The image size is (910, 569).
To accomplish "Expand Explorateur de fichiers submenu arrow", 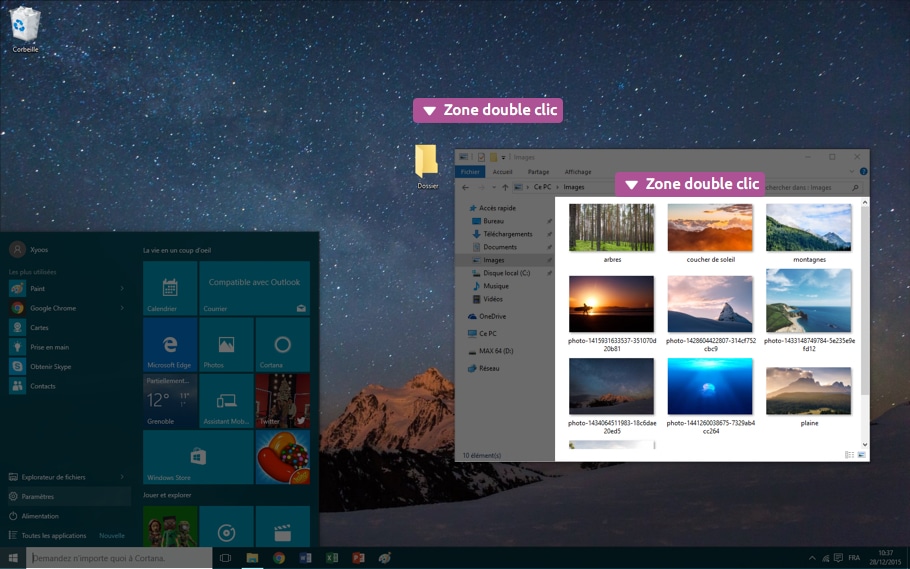I will (122, 477).
